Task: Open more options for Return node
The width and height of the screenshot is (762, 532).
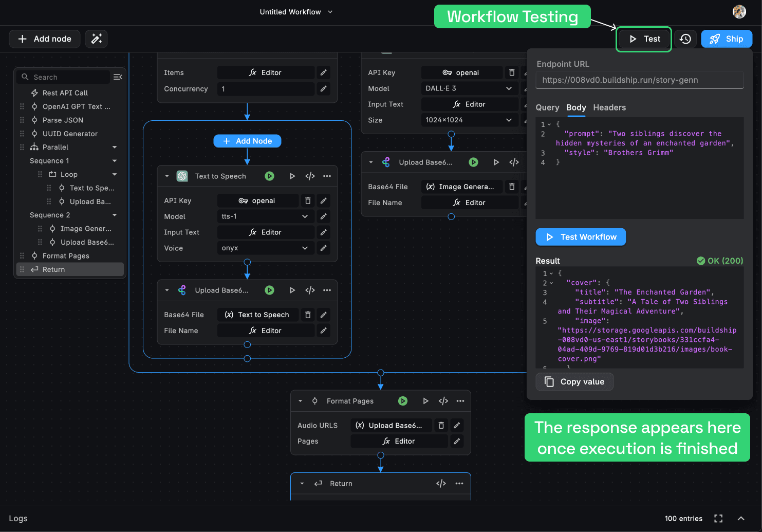Action: coord(459,484)
